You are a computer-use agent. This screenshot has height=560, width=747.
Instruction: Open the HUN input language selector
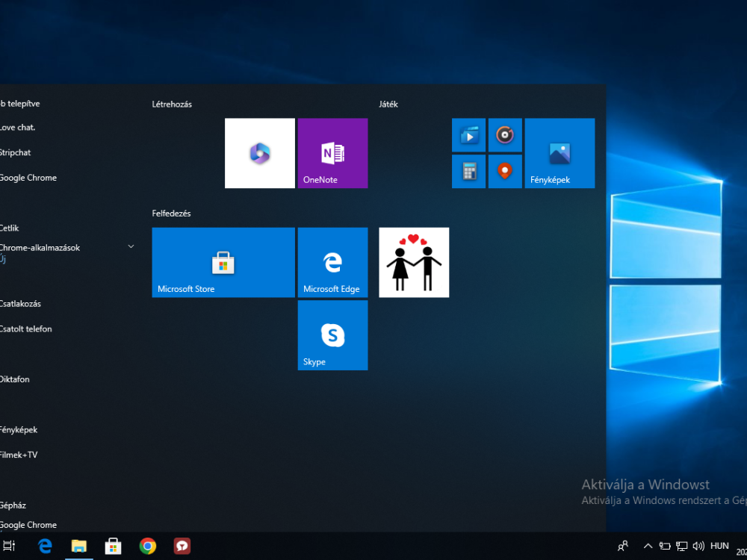719,546
